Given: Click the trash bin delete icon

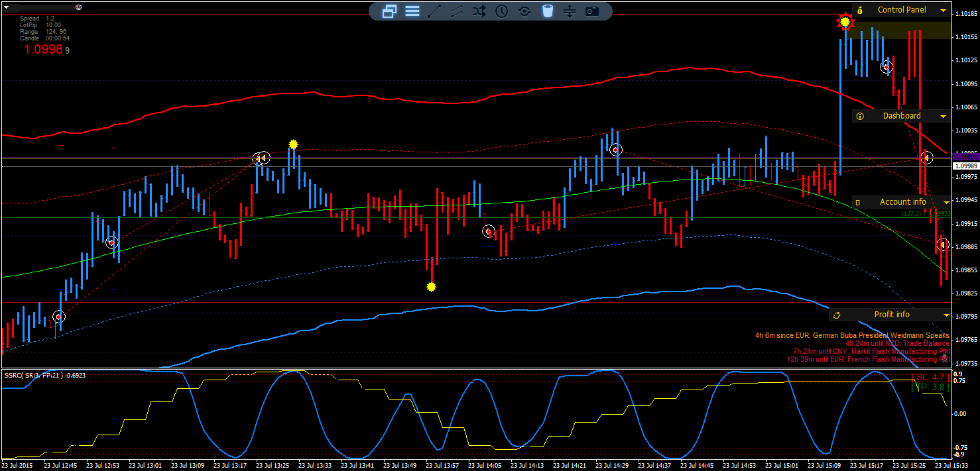Looking at the screenshot, I should tap(547, 11).
